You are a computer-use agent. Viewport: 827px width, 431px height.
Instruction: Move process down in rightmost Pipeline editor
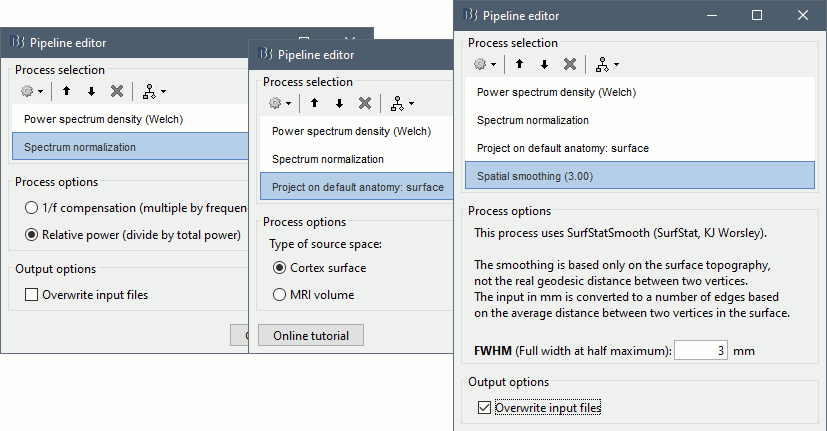tap(544, 64)
